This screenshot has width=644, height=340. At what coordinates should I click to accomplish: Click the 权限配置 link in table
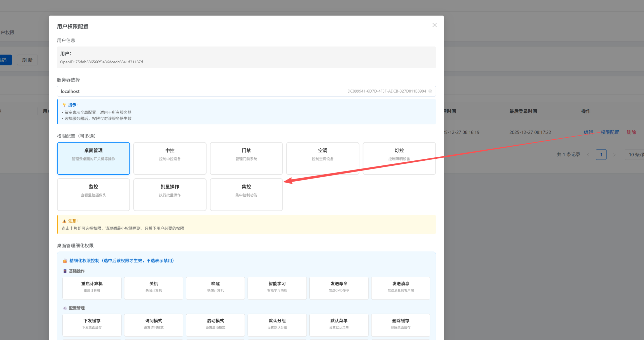610,132
